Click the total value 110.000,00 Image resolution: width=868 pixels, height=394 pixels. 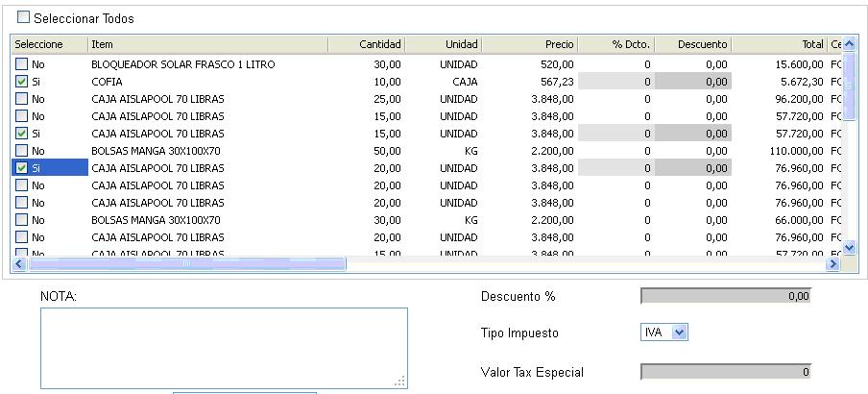[797, 151]
